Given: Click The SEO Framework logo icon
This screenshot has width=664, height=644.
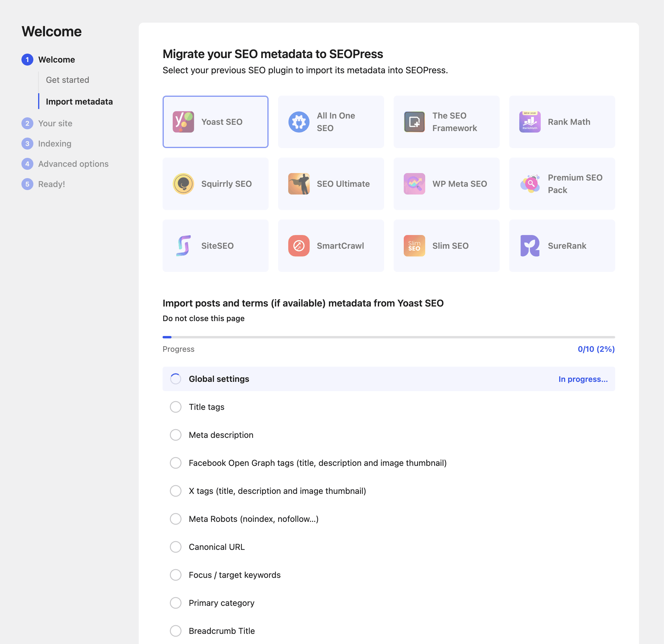Looking at the screenshot, I should (x=414, y=122).
